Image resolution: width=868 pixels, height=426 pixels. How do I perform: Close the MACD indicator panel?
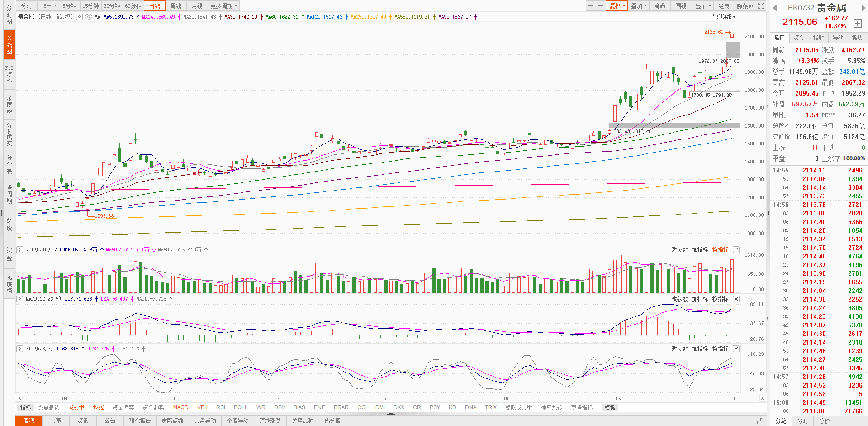point(736,299)
